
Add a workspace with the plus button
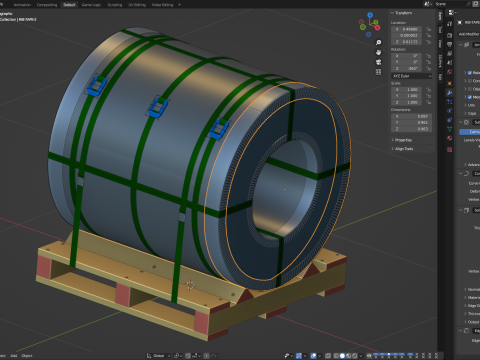coord(180,5)
